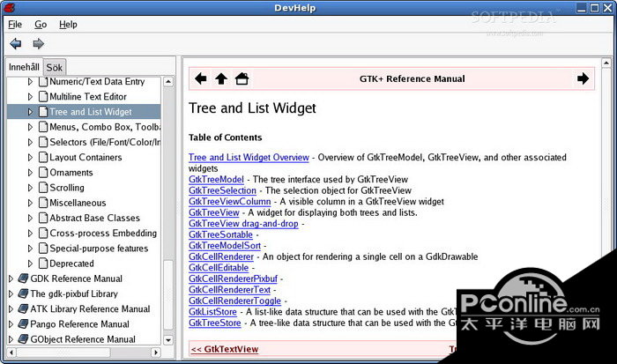The image size is (617, 364).
Task: Click page icon beside Scrolling
Action: [43, 188]
